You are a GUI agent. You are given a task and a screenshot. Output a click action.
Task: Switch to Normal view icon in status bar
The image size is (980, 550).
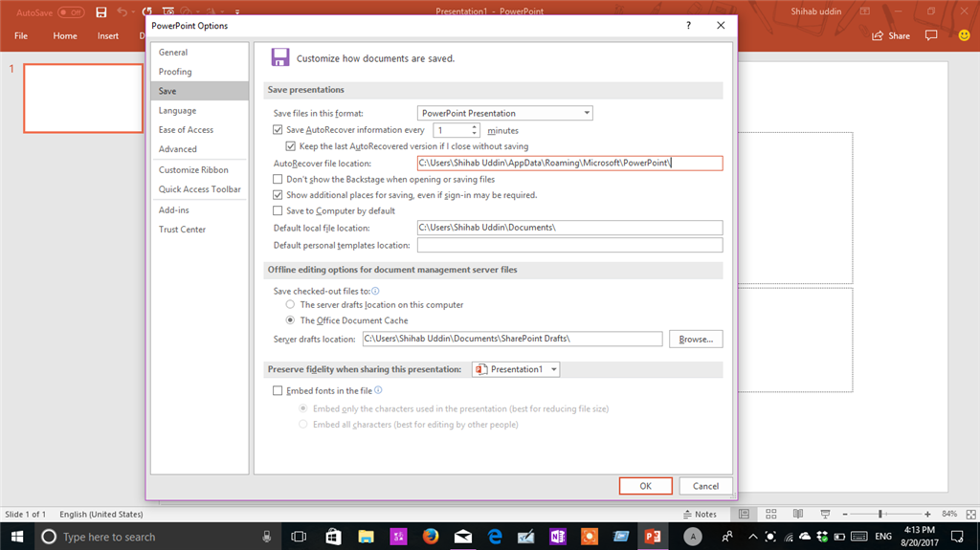744,514
